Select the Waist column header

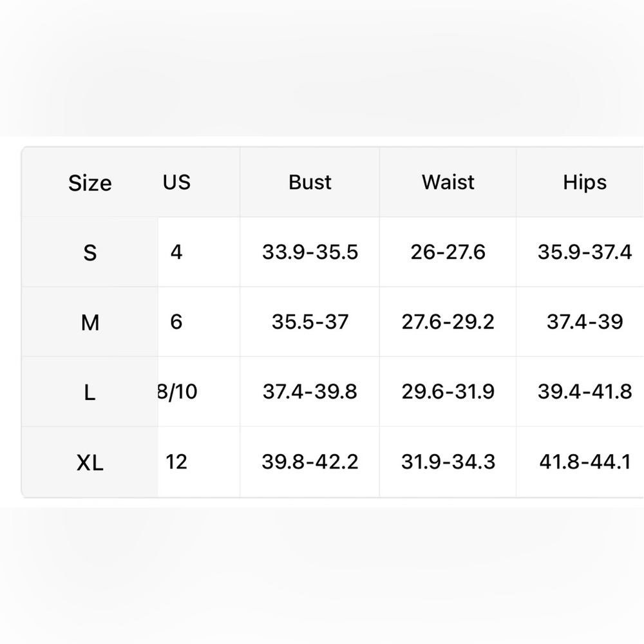pos(448,182)
